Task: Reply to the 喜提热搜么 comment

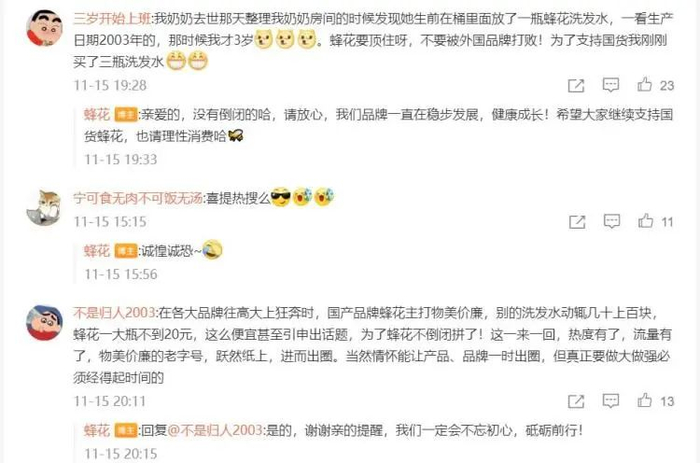Action: tap(612, 221)
